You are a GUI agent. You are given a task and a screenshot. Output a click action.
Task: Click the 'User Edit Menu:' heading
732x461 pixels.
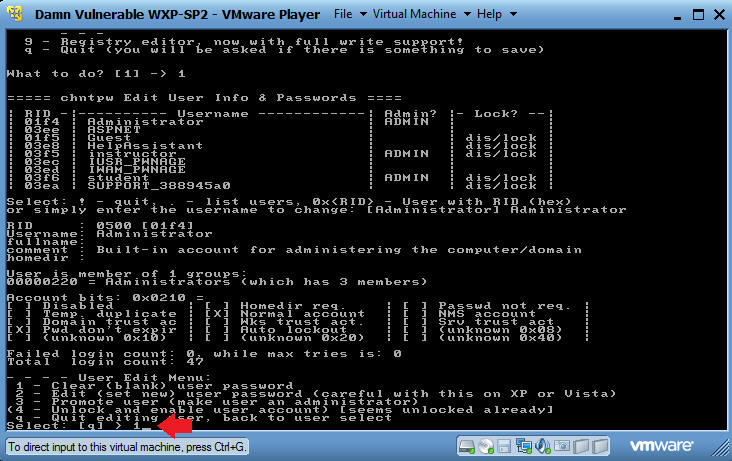point(109,378)
